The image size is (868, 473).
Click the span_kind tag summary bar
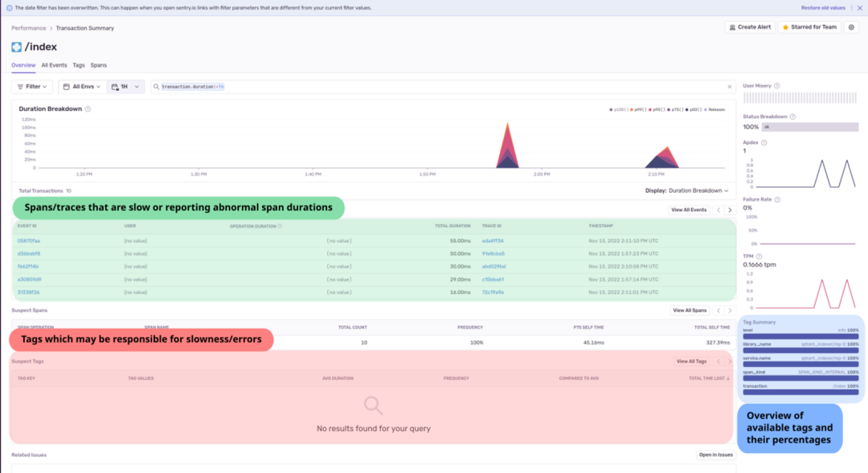pos(800,378)
